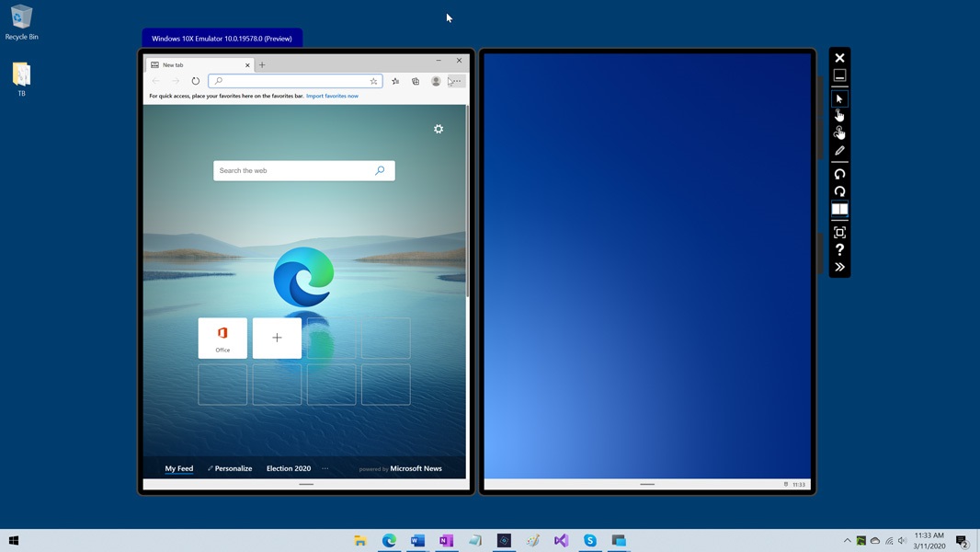Click the Edge address bar
The image size is (980, 552).
tap(295, 81)
